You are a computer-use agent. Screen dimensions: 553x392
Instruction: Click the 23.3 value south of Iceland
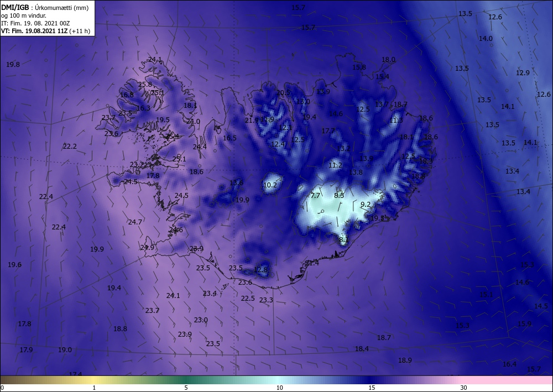tap(266, 300)
